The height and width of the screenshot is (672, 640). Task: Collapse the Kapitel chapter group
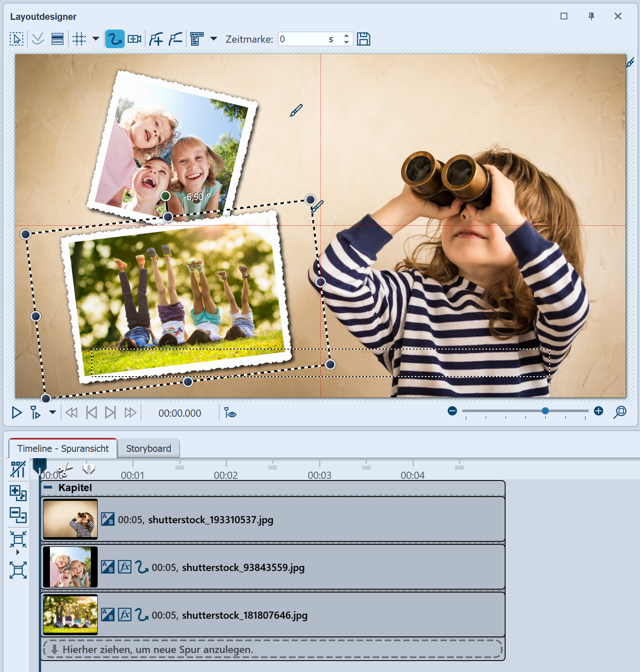(48, 487)
